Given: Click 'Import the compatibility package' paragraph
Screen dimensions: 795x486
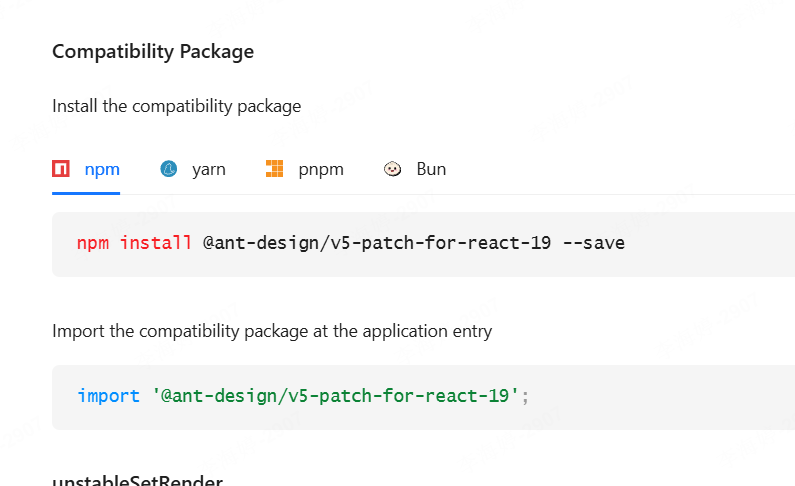Looking at the screenshot, I should pos(272,331).
